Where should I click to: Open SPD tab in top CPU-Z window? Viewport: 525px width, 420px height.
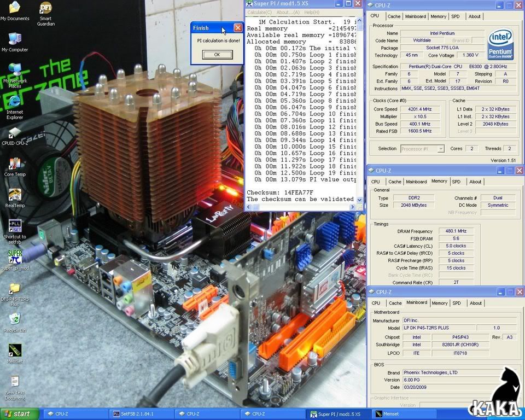(x=456, y=16)
